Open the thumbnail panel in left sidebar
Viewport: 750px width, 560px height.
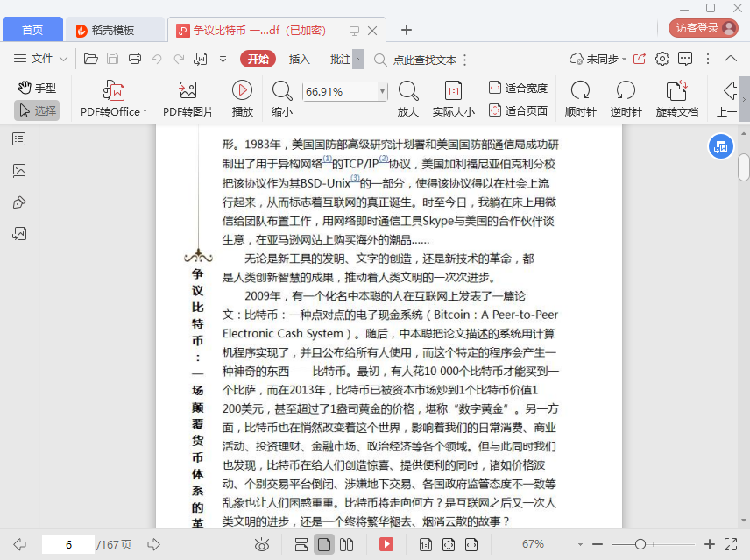pyautogui.click(x=19, y=171)
